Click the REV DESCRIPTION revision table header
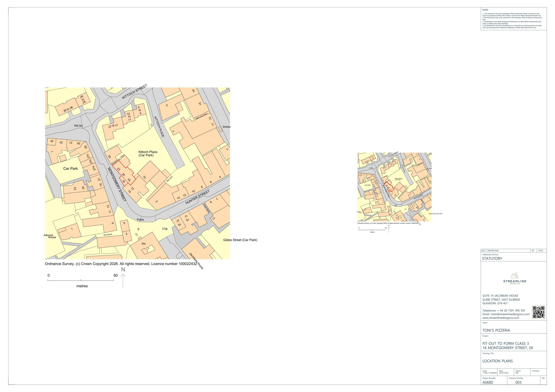 514,251
